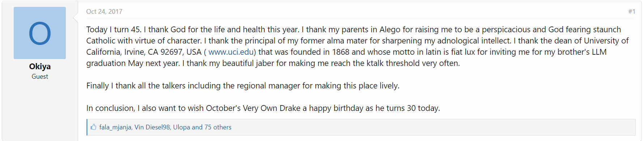Open fala_mjanja's profile in likes list
The image size is (644, 141).
(x=115, y=127)
